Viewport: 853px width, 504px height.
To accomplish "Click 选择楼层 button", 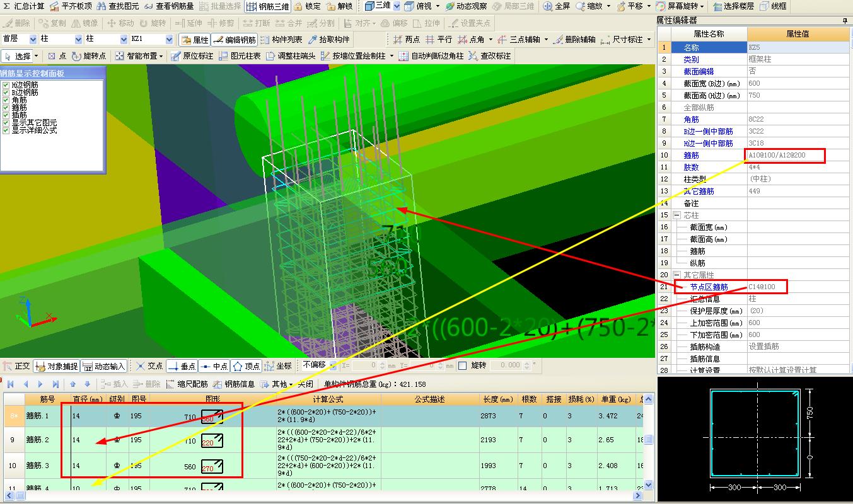I will coord(734,6).
